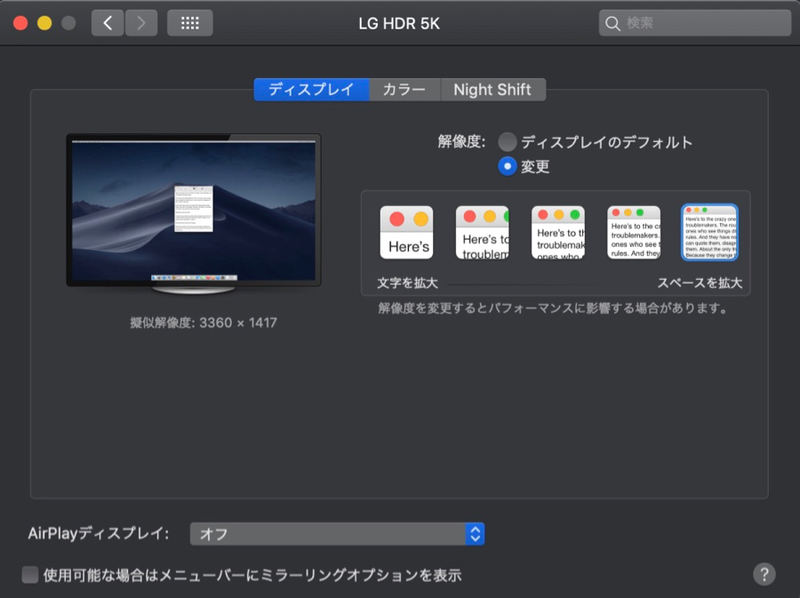Select the 変更 scaled resolution radio button

click(x=507, y=166)
